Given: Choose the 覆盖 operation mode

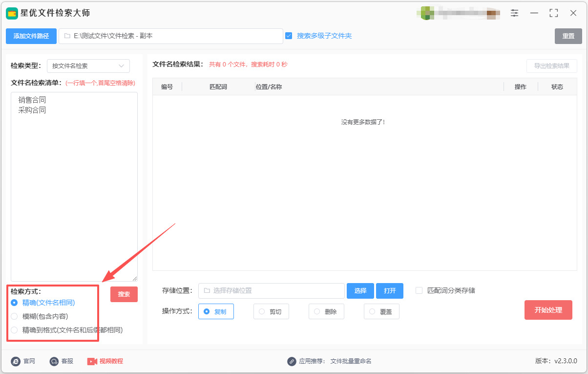Looking at the screenshot, I should [381, 311].
